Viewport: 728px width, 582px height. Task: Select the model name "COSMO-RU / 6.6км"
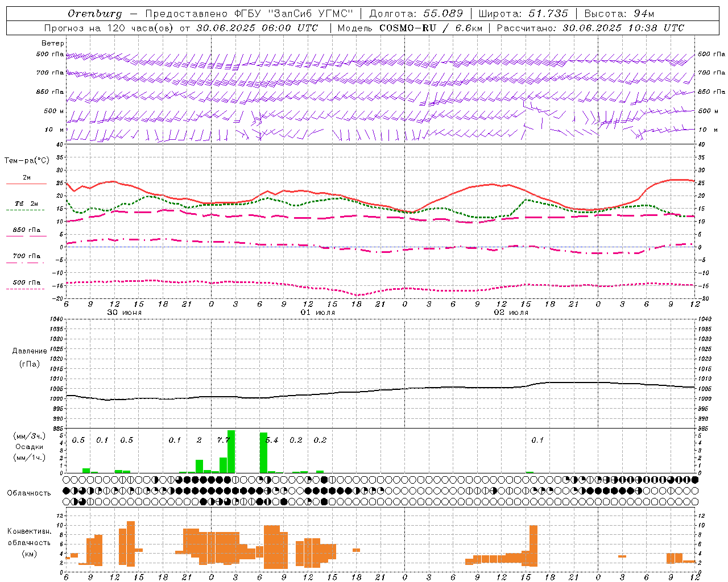tap(430, 28)
